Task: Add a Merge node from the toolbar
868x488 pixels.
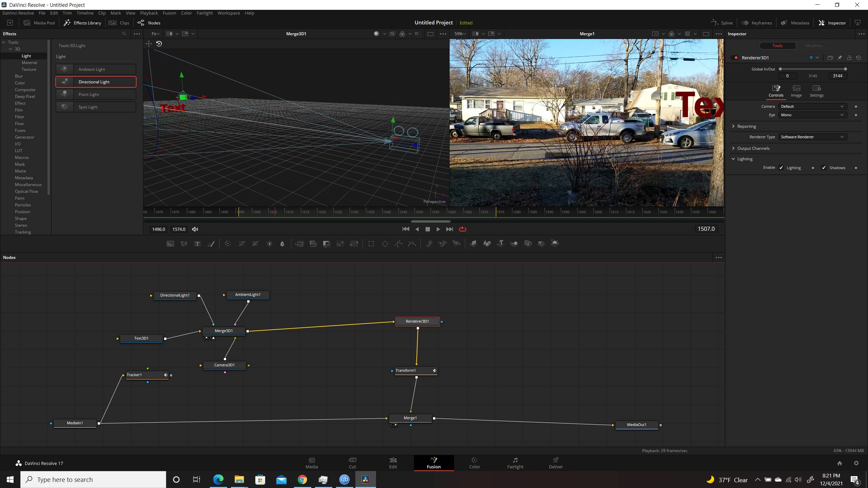Action: [x=299, y=244]
